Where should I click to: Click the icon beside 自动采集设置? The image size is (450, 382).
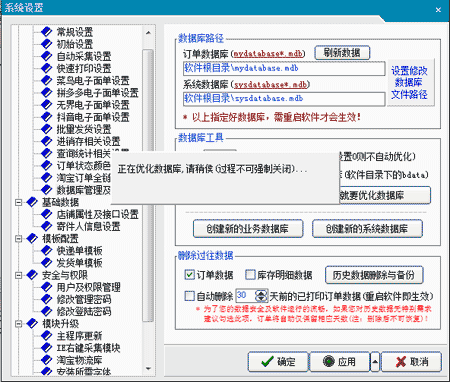point(47,56)
